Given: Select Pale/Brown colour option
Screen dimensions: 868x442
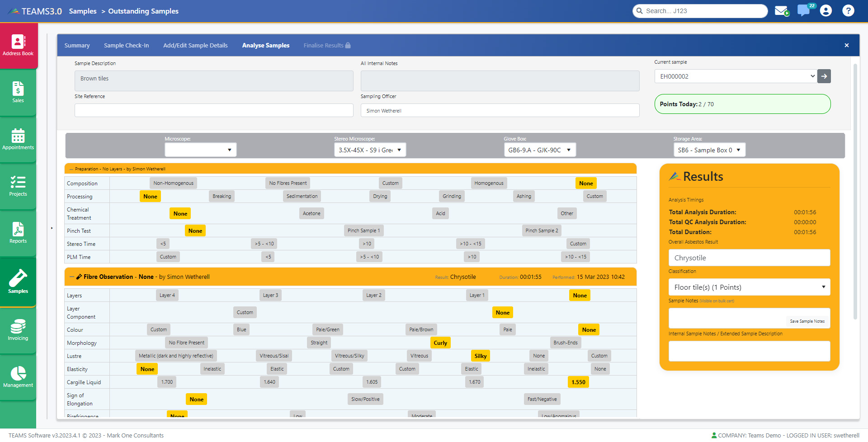Looking at the screenshot, I should tap(421, 329).
